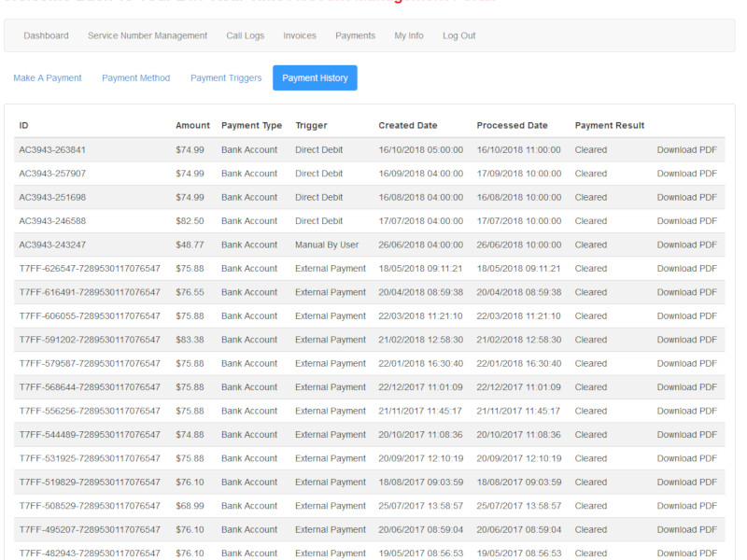
Task: Go to the Payments section
Action: (355, 35)
